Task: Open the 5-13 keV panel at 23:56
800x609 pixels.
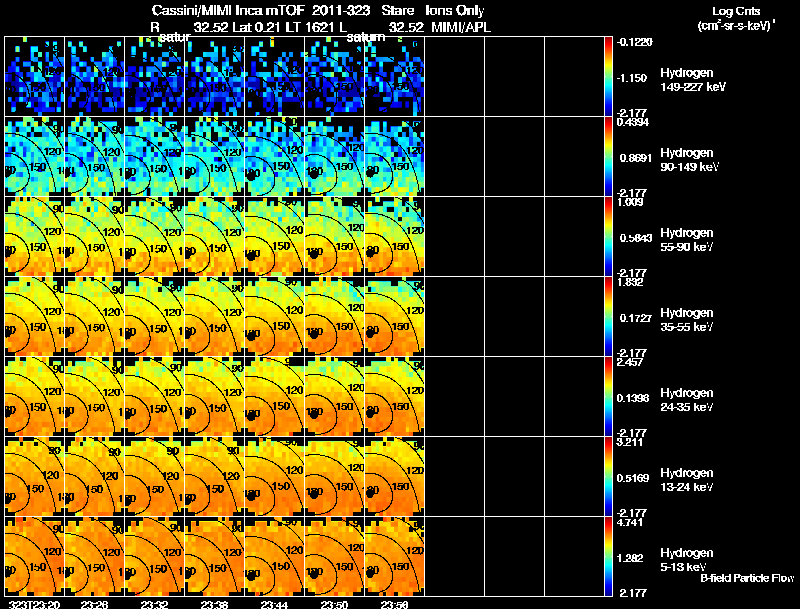Action: coord(394,556)
